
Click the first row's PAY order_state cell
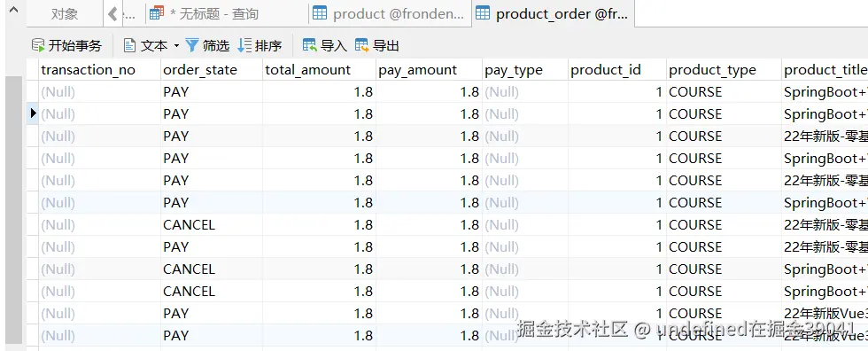click(x=212, y=92)
